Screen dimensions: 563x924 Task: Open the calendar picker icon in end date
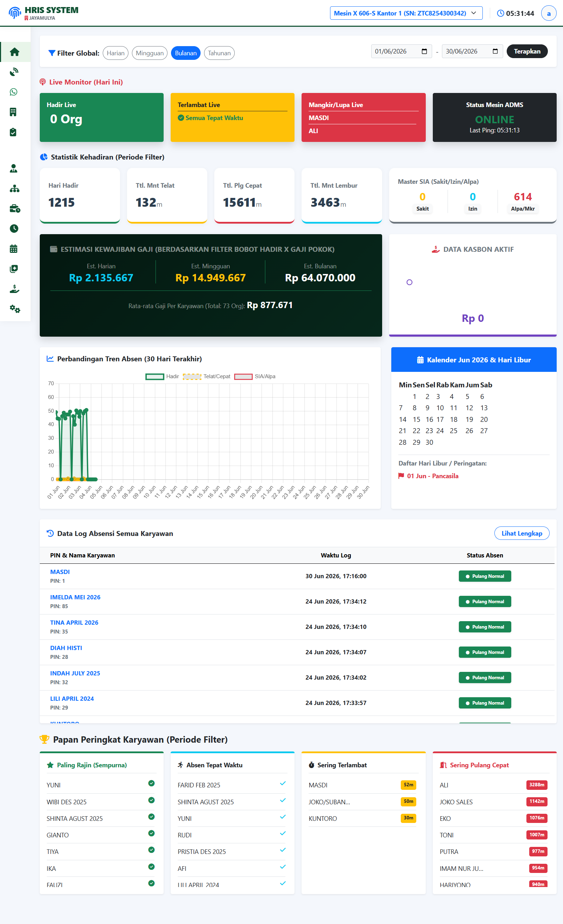pos(495,51)
